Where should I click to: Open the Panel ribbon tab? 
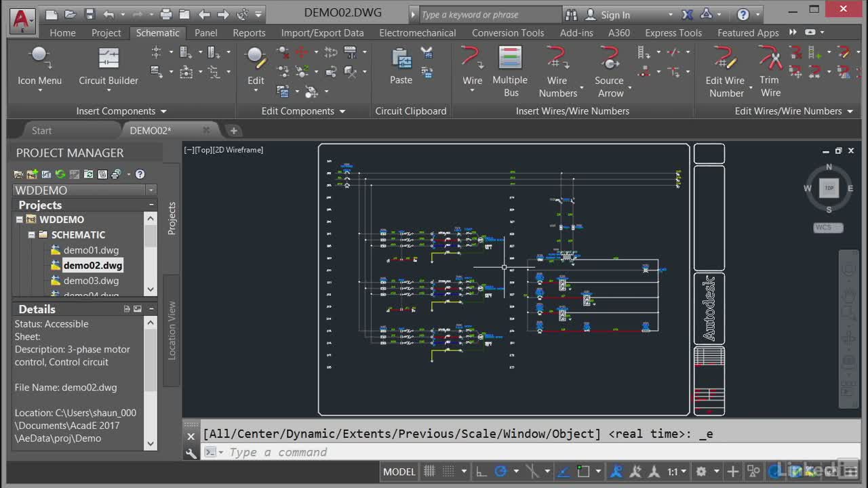point(206,33)
